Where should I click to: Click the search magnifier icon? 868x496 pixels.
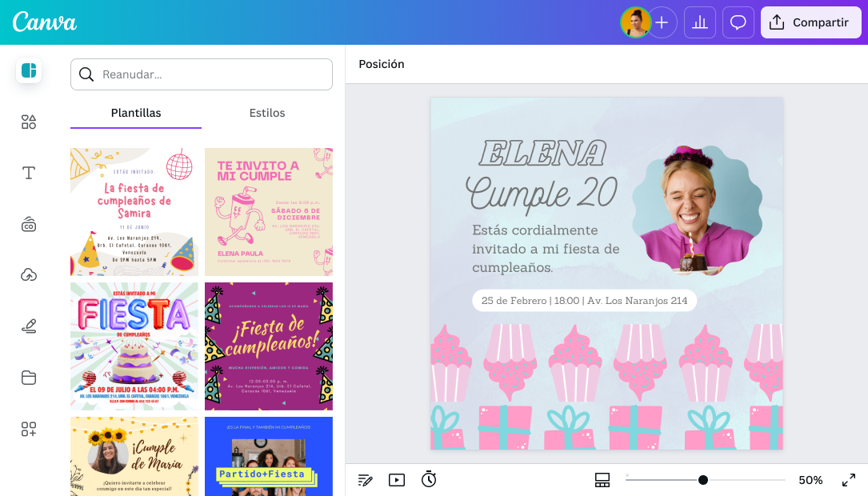[x=86, y=74]
